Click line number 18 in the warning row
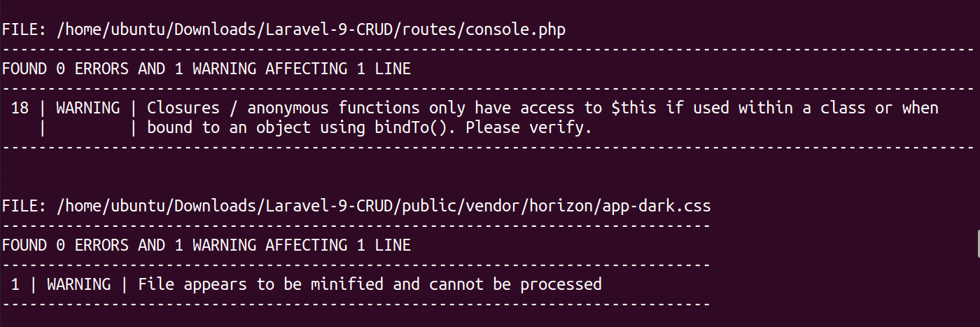Image resolution: width=980 pixels, height=327 pixels. tap(20, 108)
